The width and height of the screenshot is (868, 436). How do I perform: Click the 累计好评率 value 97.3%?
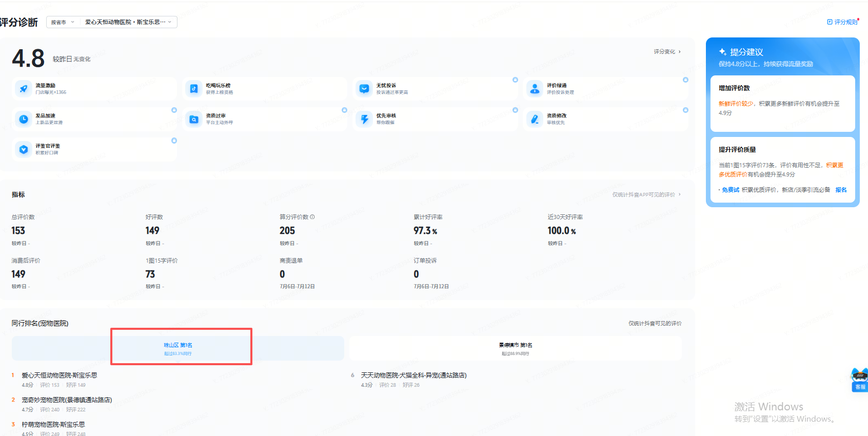pos(425,231)
